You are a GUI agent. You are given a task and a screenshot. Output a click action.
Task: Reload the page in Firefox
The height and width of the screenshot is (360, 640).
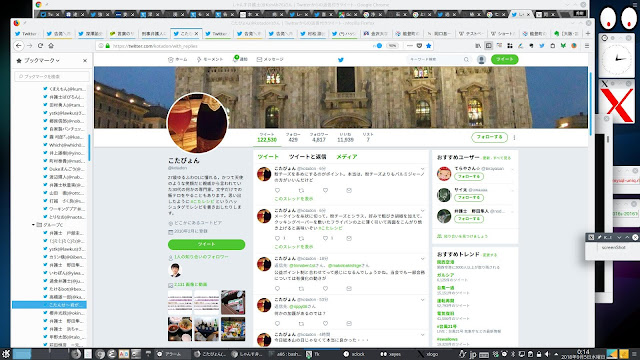40,46
